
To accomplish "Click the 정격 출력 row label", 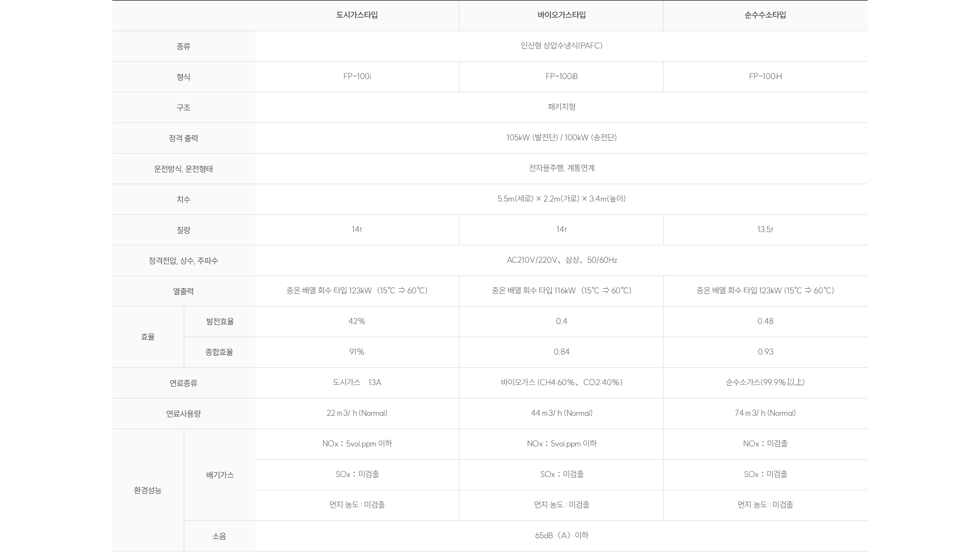I will (183, 138).
